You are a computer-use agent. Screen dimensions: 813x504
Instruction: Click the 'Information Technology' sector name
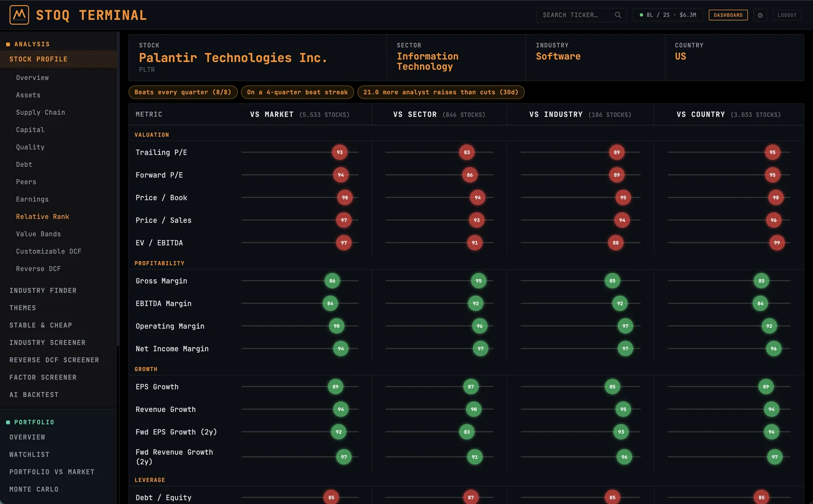coord(428,61)
